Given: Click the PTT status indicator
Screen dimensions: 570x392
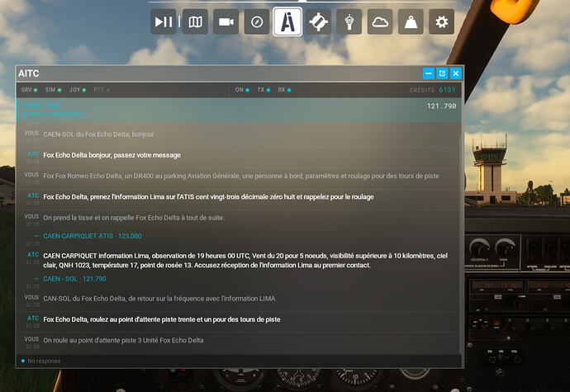Looking at the screenshot, I should 102,90.
